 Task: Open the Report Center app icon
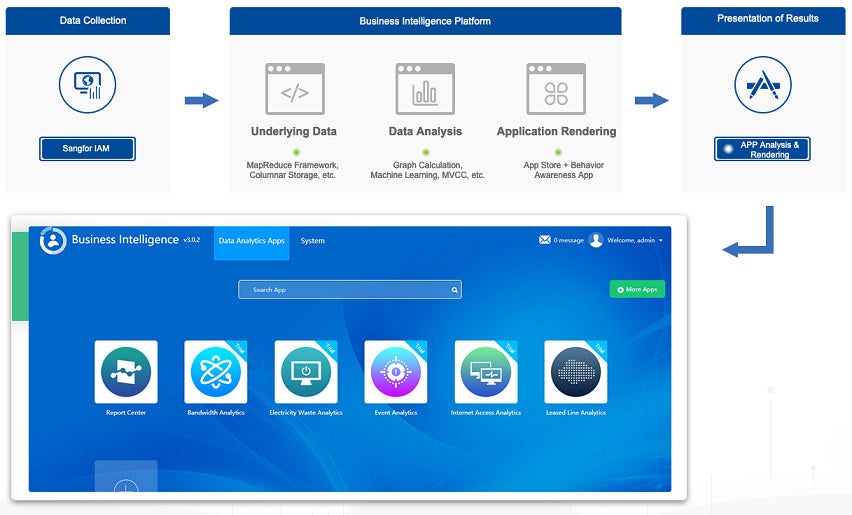[x=126, y=372]
